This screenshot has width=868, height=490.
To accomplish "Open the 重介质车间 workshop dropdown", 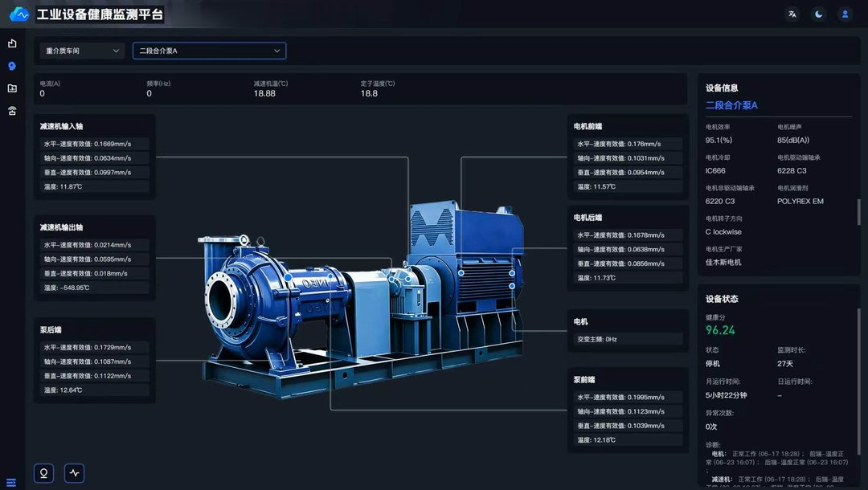I will pyautogui.click(x=82, y=51).
